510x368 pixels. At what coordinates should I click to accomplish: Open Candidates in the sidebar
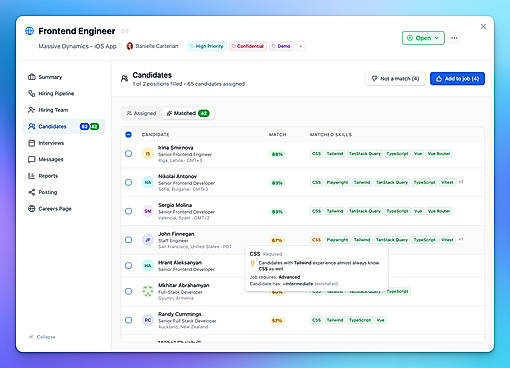click(x=63, y=126)
